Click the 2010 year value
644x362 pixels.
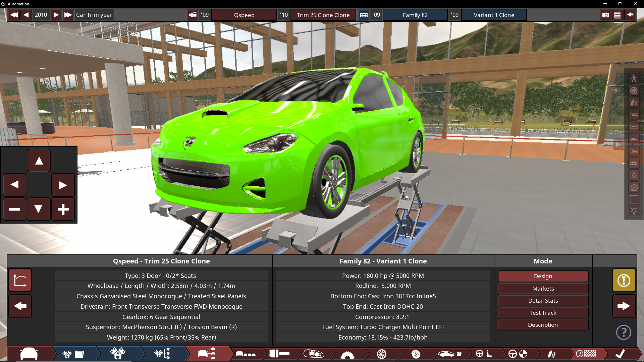[x=41, y=15]
